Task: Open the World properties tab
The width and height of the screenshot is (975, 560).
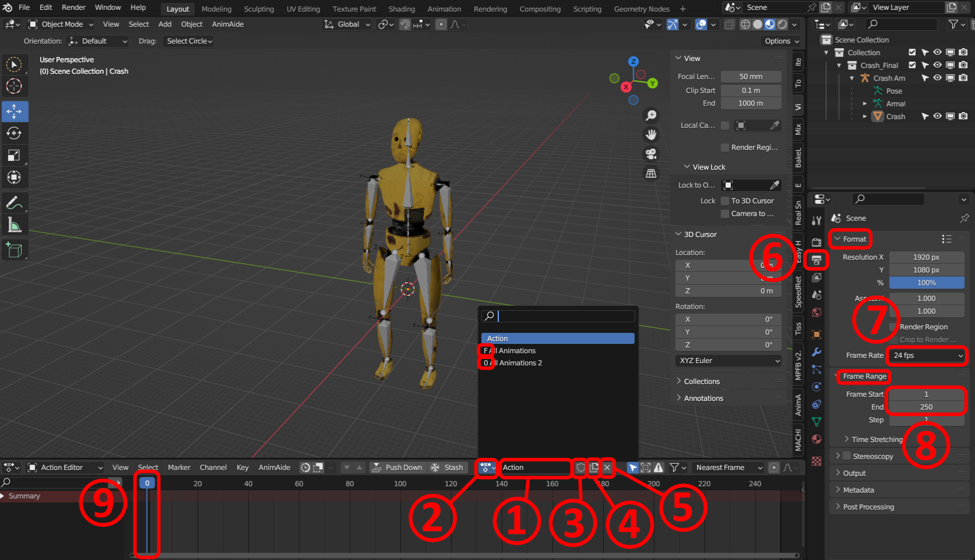Action: coord(817,313)
